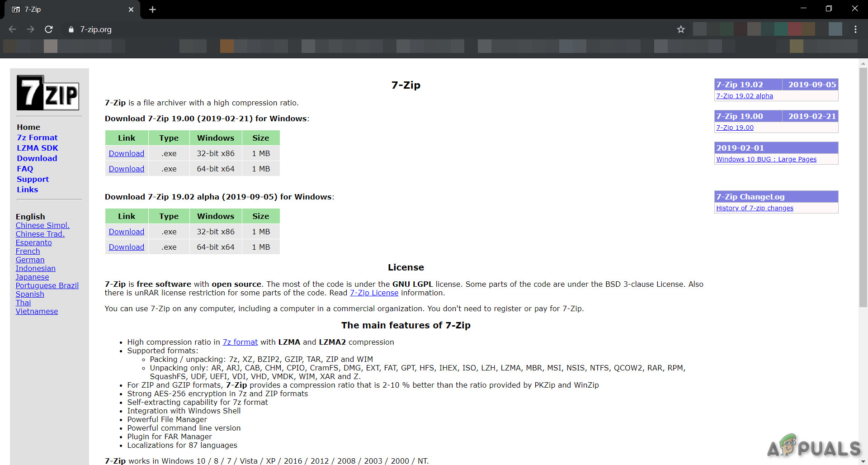The width and height of the screenshot is (868, 465).
Task: Click the scrollbar down arrow
Action: [863, 461]
